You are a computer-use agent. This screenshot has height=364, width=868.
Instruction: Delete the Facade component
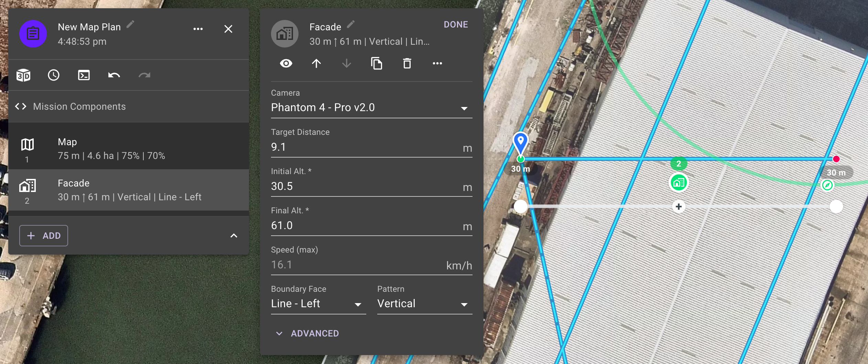pyautogui.click(x=407, y=63)
